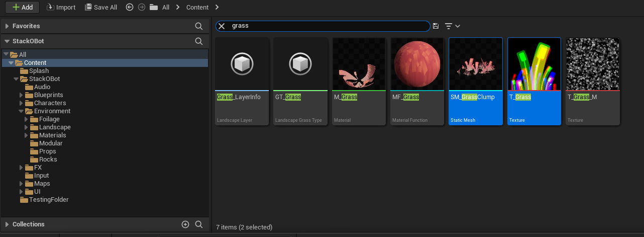
Task: Click the '7 items (2 selected)' status text
Action: point(244,227)
